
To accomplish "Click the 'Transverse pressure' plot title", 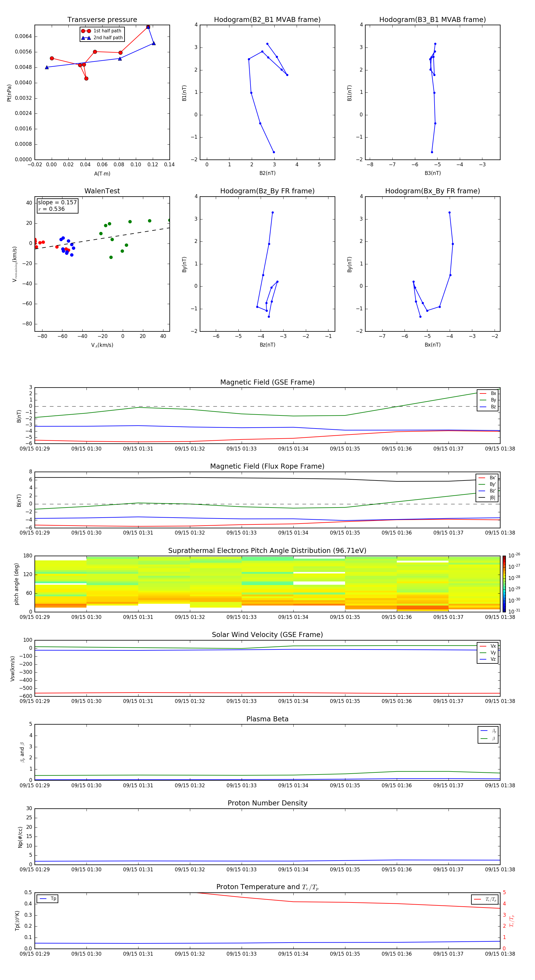I will 102,20.
